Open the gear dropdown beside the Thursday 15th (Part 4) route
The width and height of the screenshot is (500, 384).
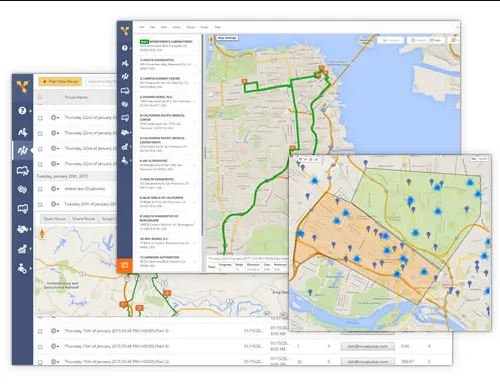[54, 346]
